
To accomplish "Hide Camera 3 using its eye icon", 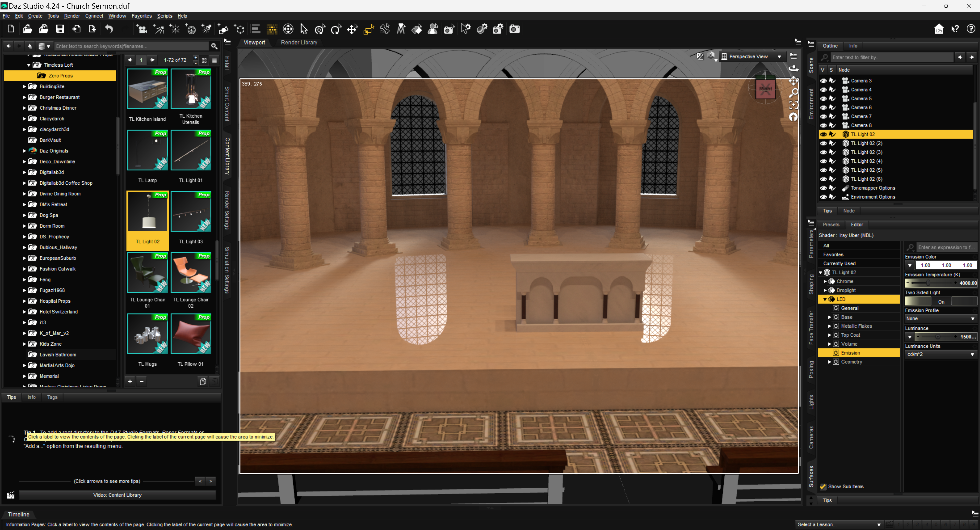I will [x=823, y=81].
